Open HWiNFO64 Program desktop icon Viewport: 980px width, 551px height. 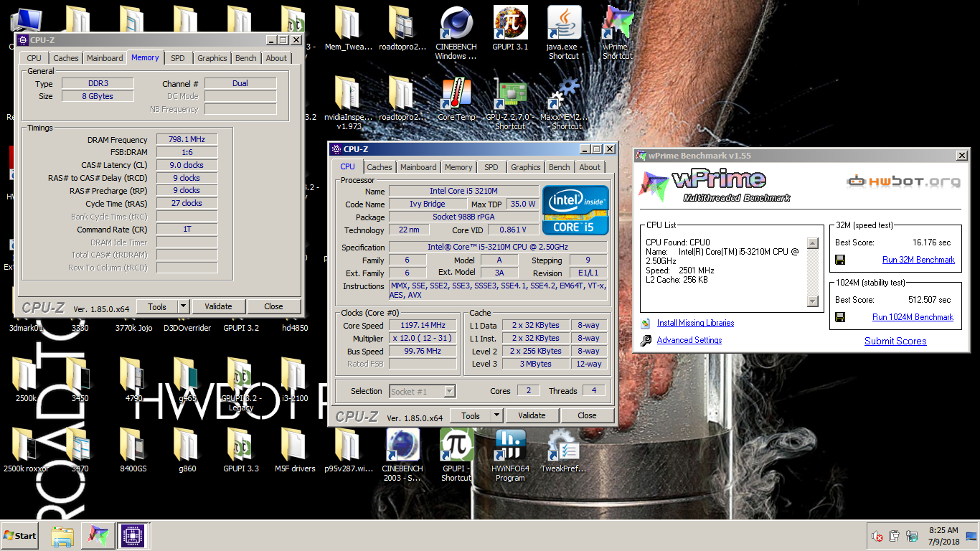pyautogui.click(x=510, y=455)
